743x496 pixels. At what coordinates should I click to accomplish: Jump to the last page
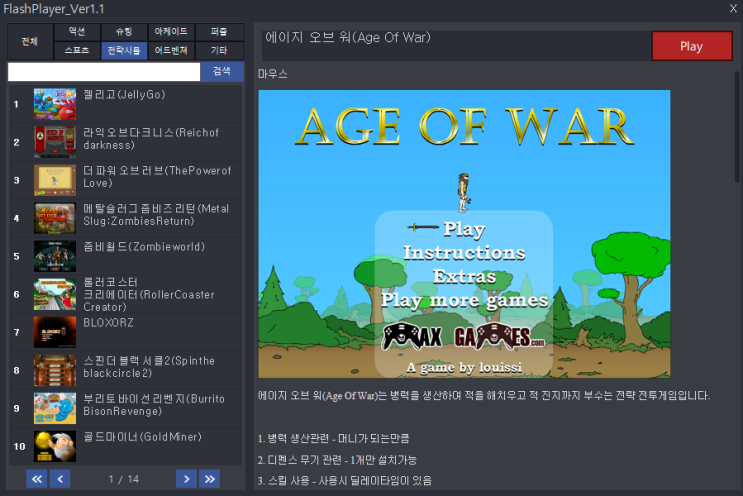(209, 479)
